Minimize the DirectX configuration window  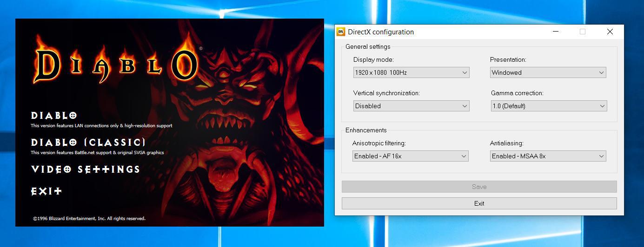coord(556,32)
